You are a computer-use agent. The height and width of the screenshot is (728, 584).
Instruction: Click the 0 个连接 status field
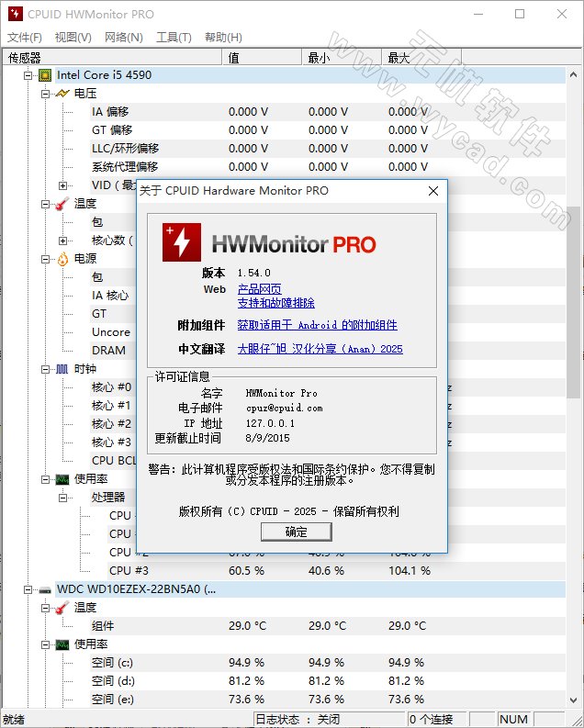coord(437,719)
